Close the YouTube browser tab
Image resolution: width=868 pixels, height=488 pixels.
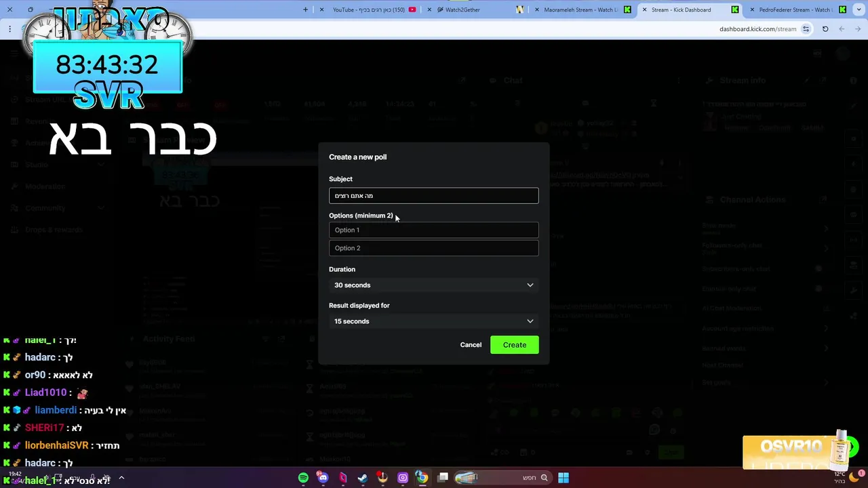pos(321,9)
